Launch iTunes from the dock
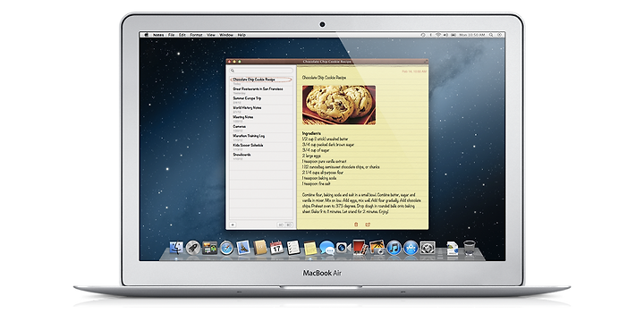Image resolution: width=644 pixels, height=330 pixels. tap(394, 248)
